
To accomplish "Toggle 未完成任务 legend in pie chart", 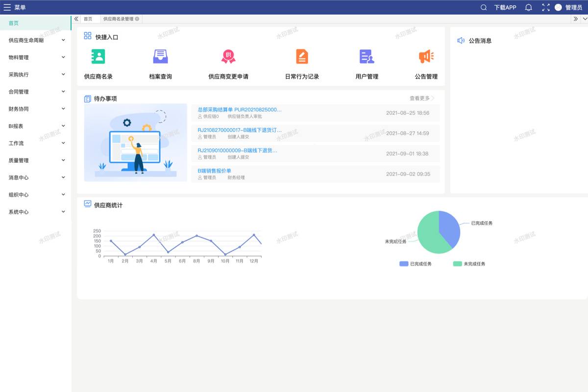I will pos(469,264).
